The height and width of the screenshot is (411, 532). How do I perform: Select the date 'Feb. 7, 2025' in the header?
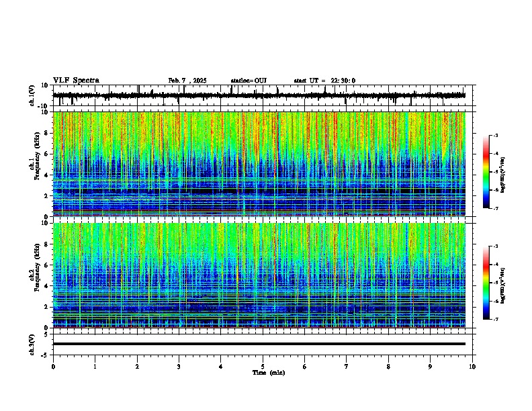187,81
